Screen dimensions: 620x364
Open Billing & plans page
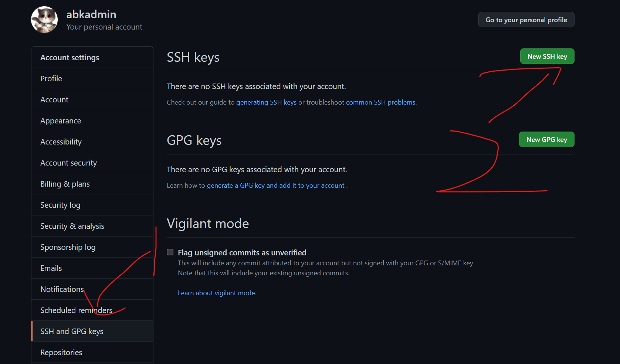click(x=92, y=184)
